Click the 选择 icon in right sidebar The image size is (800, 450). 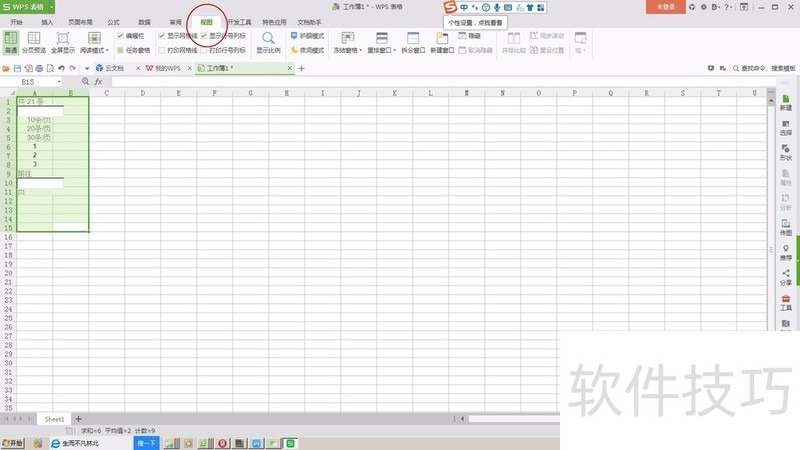point(786,128)
